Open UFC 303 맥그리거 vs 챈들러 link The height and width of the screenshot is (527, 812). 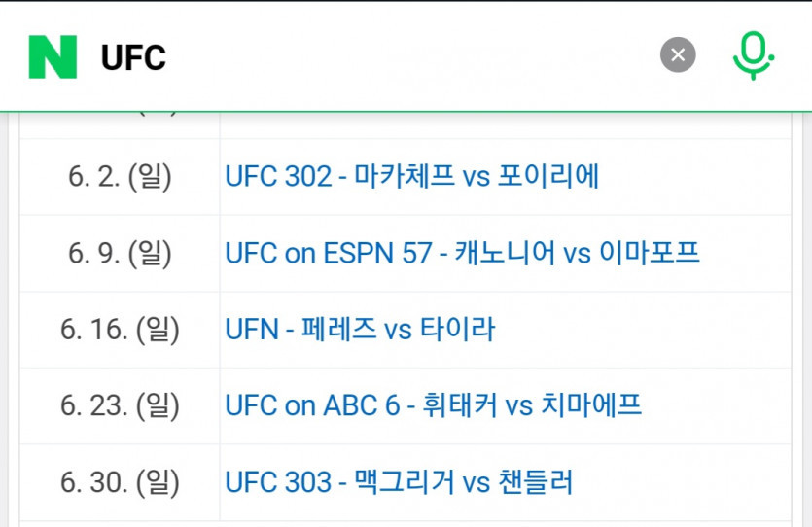pos(399,481)
